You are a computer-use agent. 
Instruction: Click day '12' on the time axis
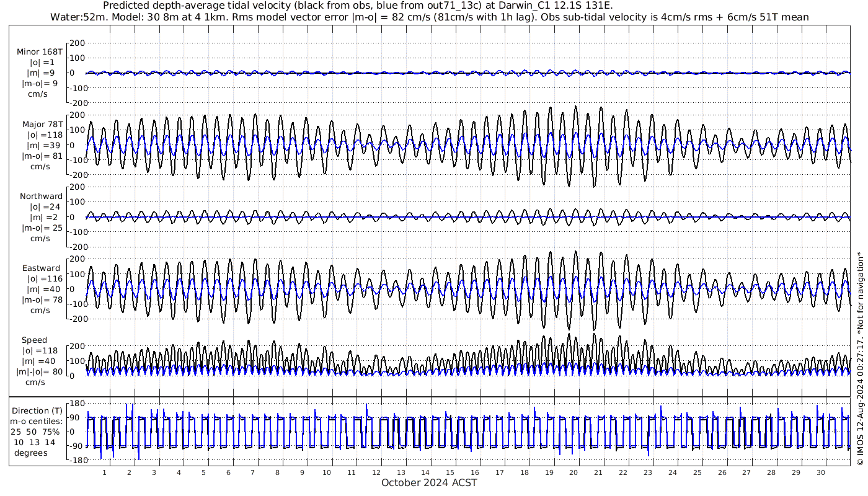click(376, 472)
